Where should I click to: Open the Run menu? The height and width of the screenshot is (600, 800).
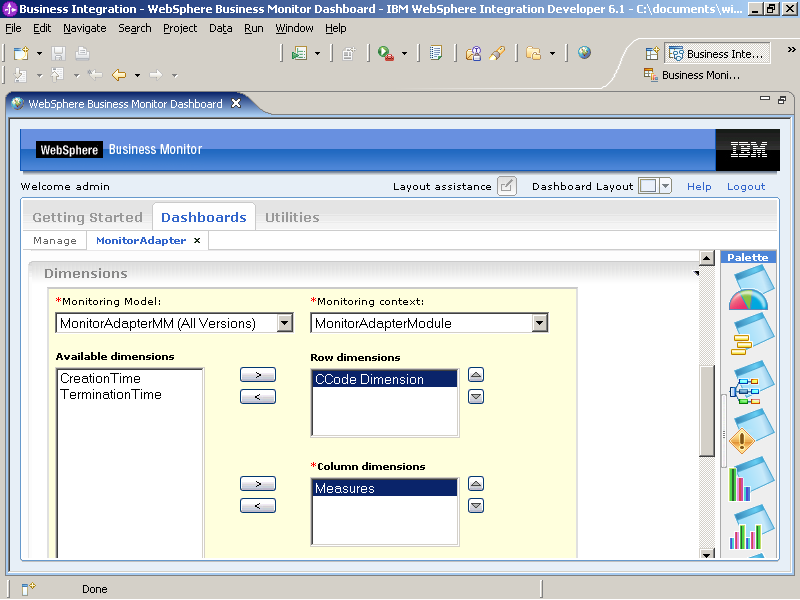[x=254, y=29]
